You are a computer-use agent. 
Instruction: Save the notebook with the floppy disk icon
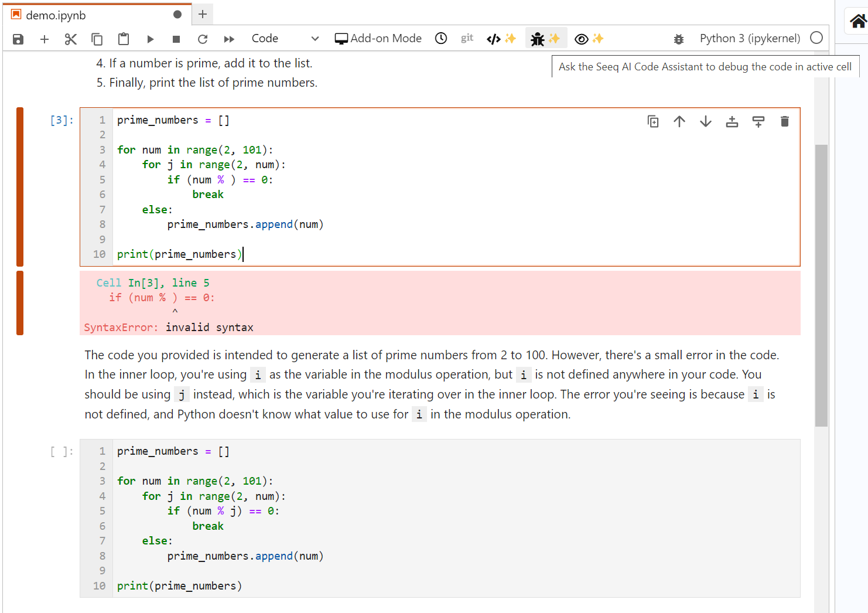pyautogui.click(x=18, y=39)
